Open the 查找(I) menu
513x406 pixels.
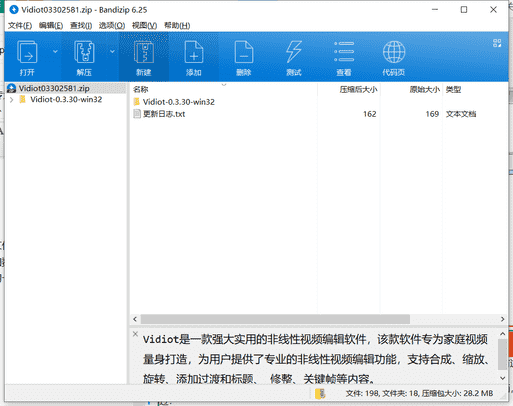81,25
